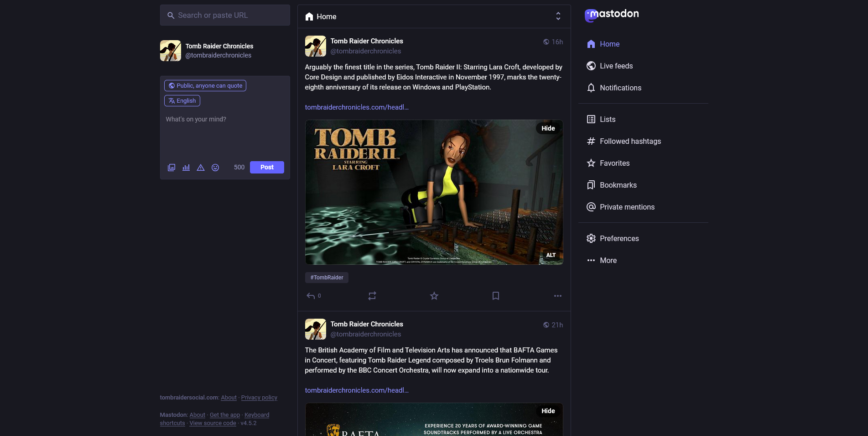This screenshot has width=868, height=436.
Task: Open the more options menu on the post
Action: coord(557,296)
